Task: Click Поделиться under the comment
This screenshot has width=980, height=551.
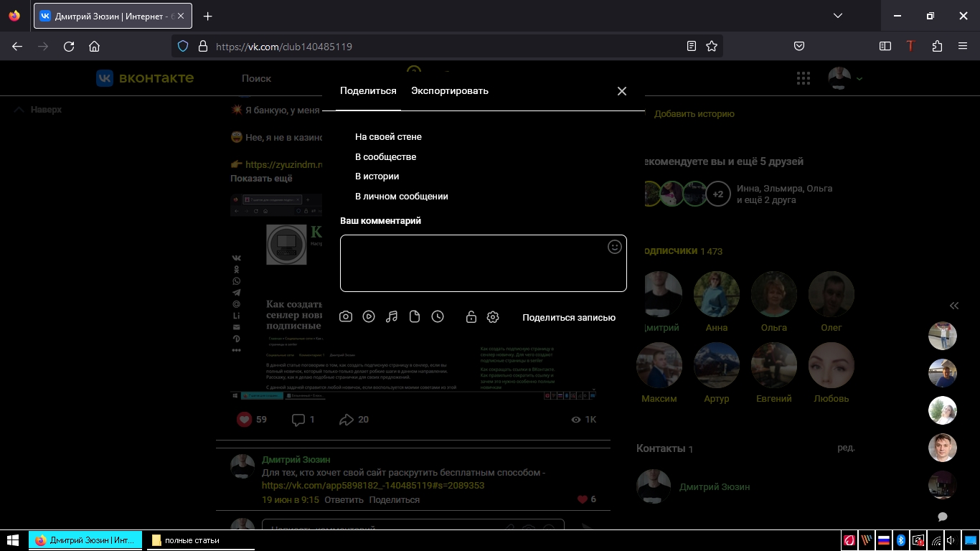Action: pyautogui.click(x=395, y=499)
